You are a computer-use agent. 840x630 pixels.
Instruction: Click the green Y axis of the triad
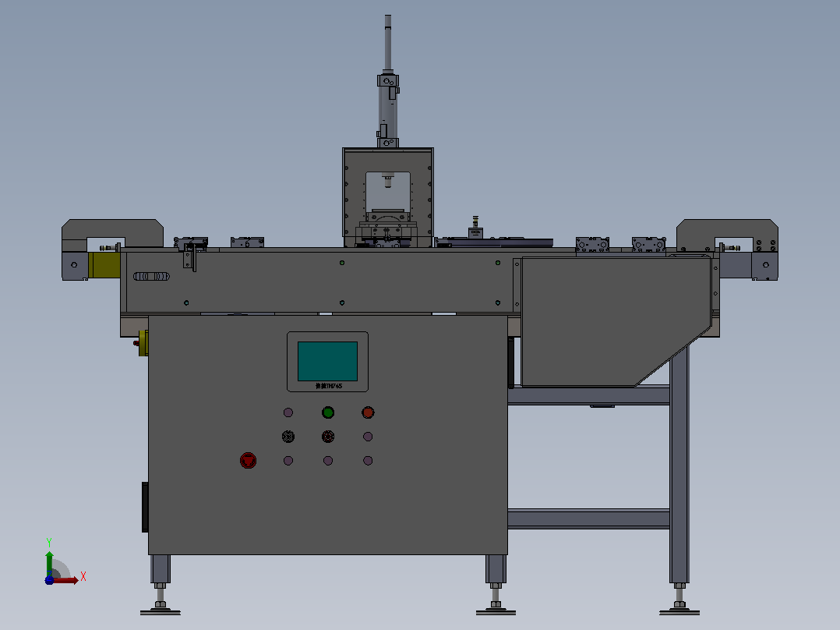49,562
